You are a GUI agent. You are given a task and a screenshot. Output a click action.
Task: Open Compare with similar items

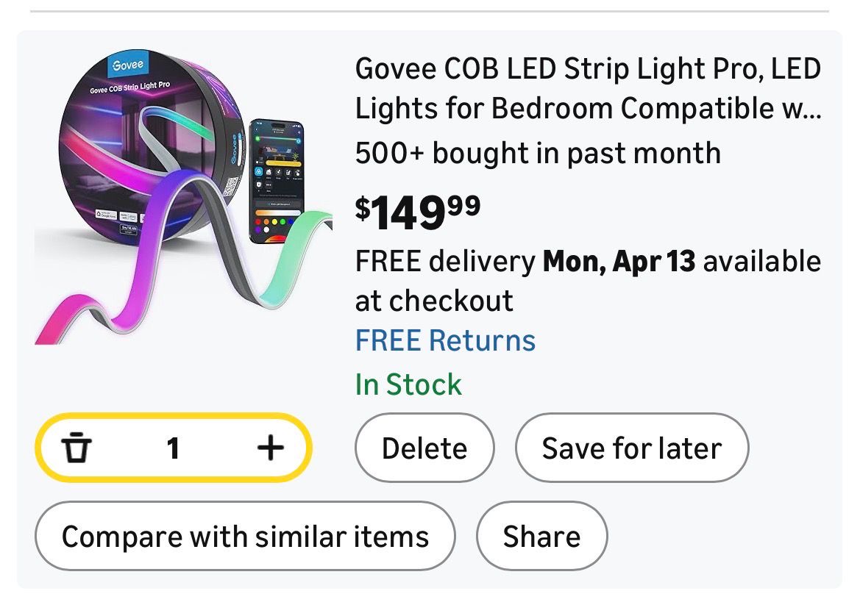tap(245, 536)
